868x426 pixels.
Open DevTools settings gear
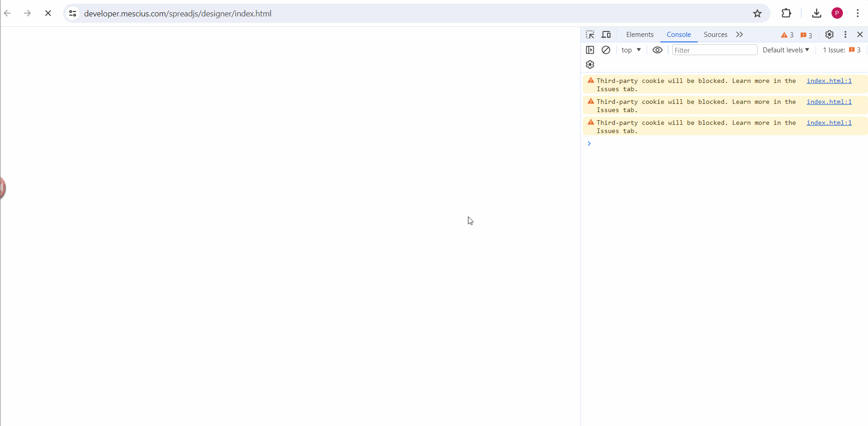[829, 35]
